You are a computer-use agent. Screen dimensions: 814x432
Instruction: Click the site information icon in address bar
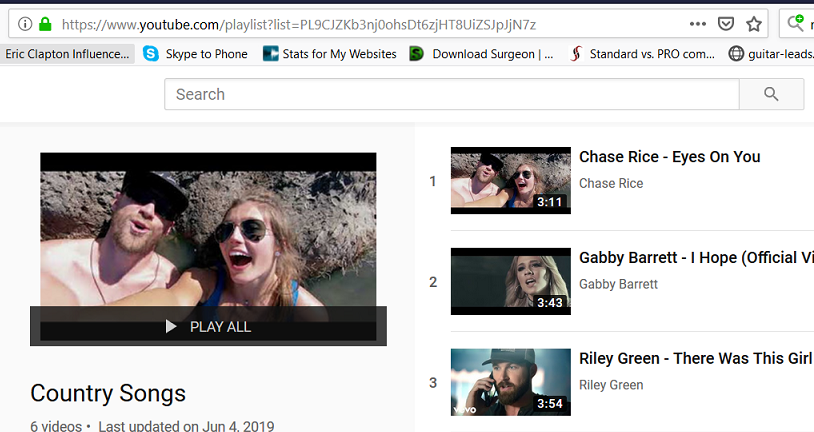pyautogui.click(x=24, y=24)
